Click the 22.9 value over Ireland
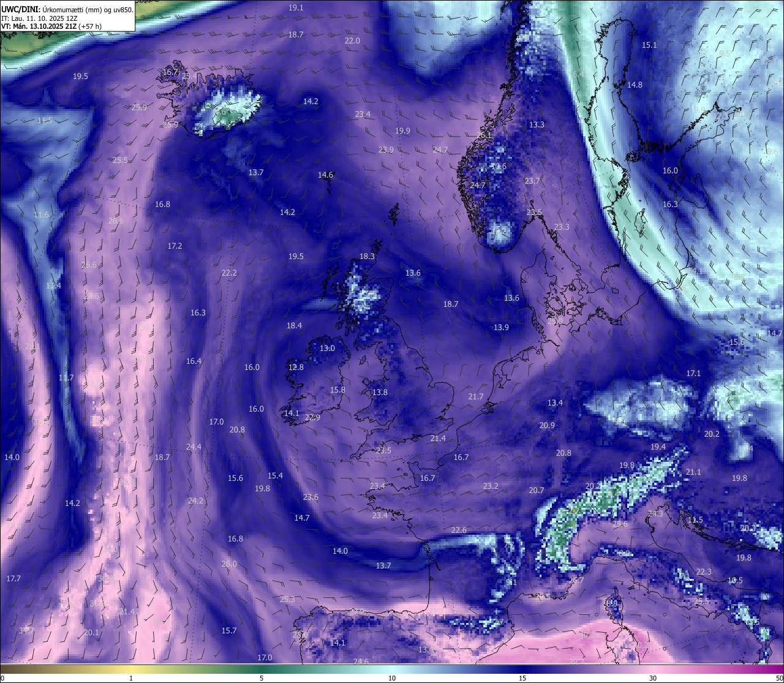 [x=312, y=417]
